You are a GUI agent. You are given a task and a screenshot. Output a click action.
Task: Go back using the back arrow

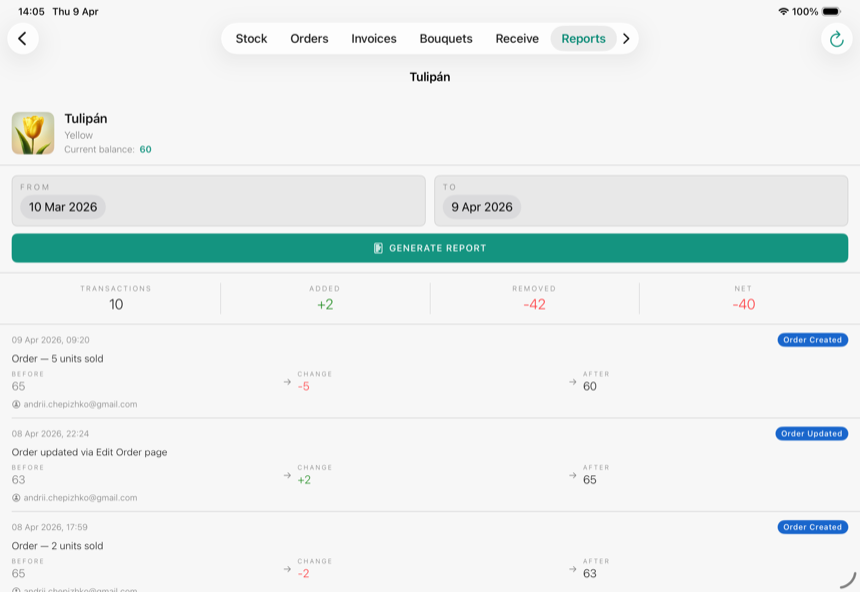tap(22, 38)
